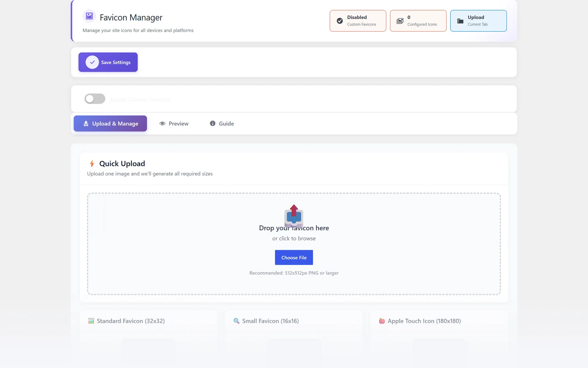Toggle the Enable Custom Favicons switch
Viewport: 588px width, 368px height.
click(95, 99)
